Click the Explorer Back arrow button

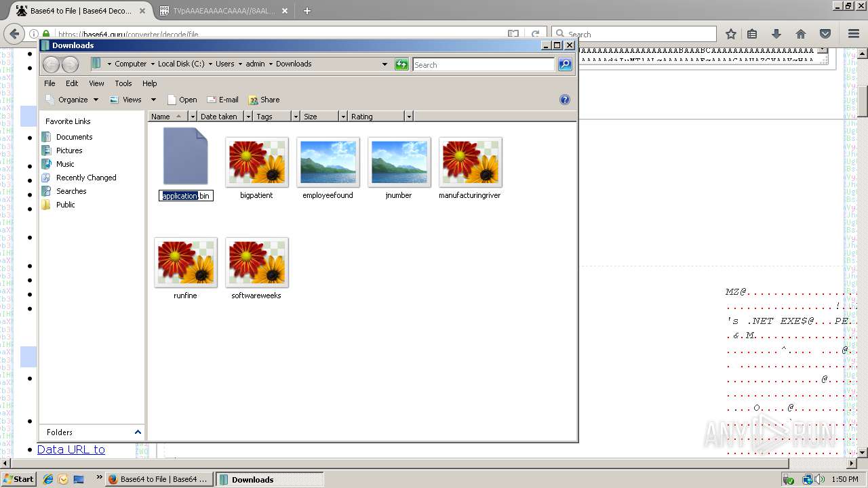[x=51, y=64]
